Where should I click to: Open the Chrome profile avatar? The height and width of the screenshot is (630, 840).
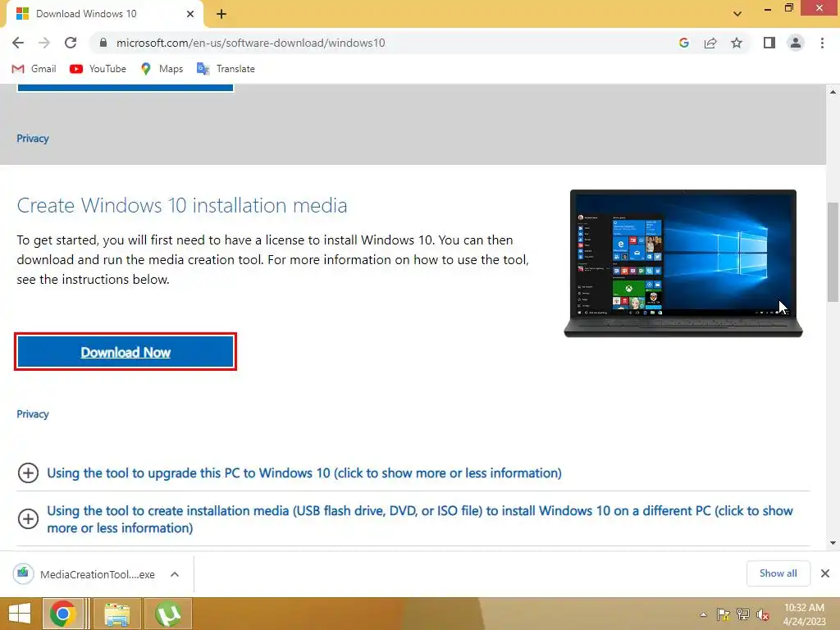pyautogui.click(x=796, y=43)
